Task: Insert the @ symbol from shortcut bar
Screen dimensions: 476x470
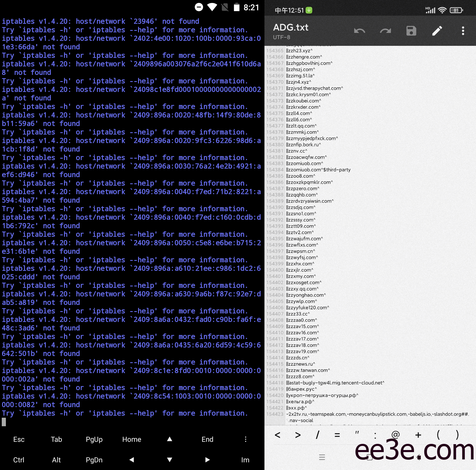Action: (x=395, y=434)
